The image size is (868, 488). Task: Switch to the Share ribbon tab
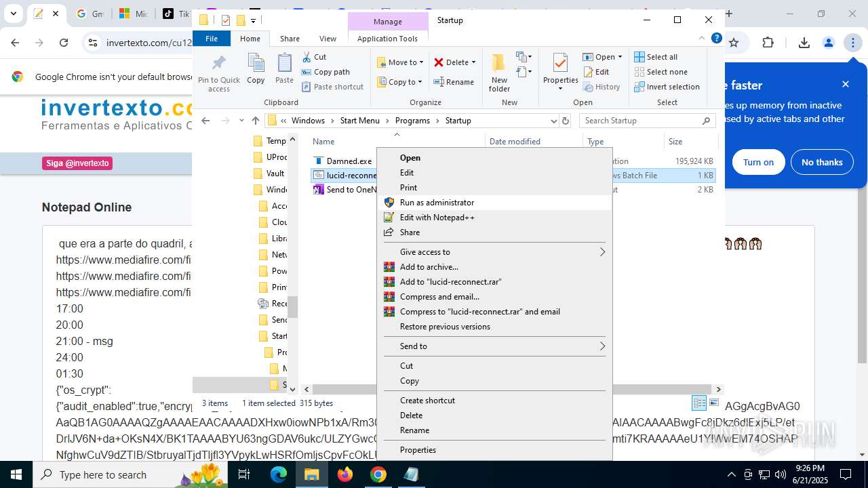290,39
